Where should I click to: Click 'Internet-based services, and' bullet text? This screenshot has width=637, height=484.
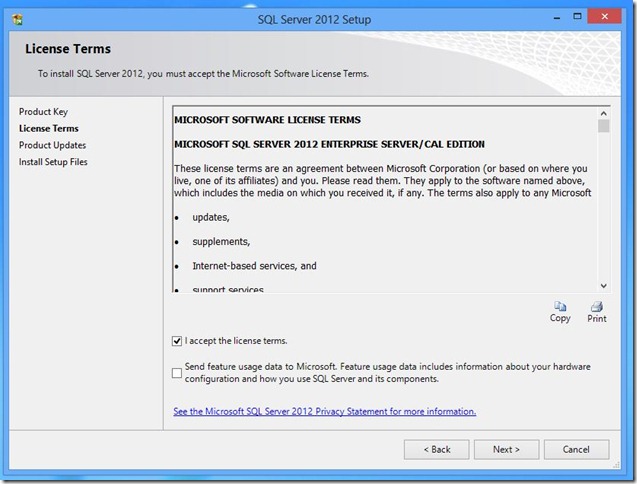(254, 266)
